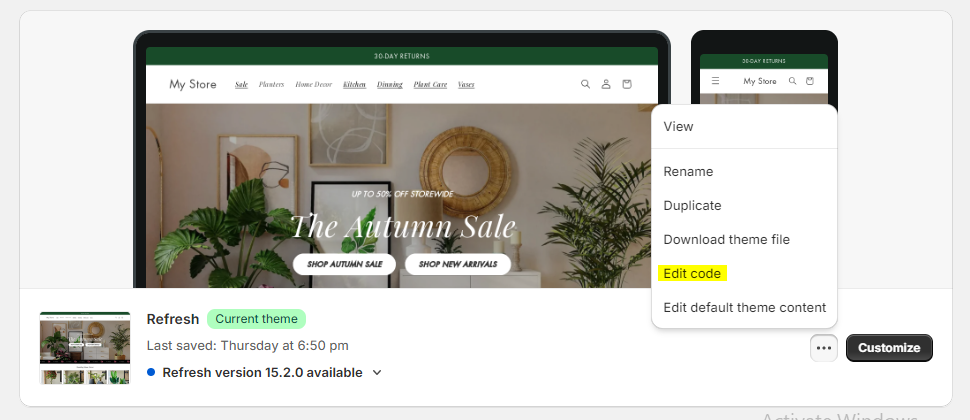This screenshot has height=420, width=970.
Task: Select Rename from the dropdown menu
Action: (x=688, y=171)
